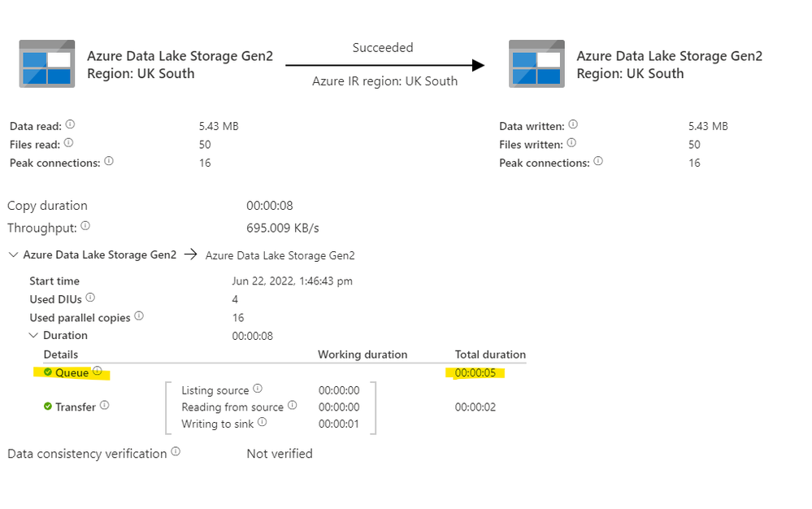Open info icon beside sink Peak connections
This screenshot has height=509, width=812.
(x=598, y=161)
